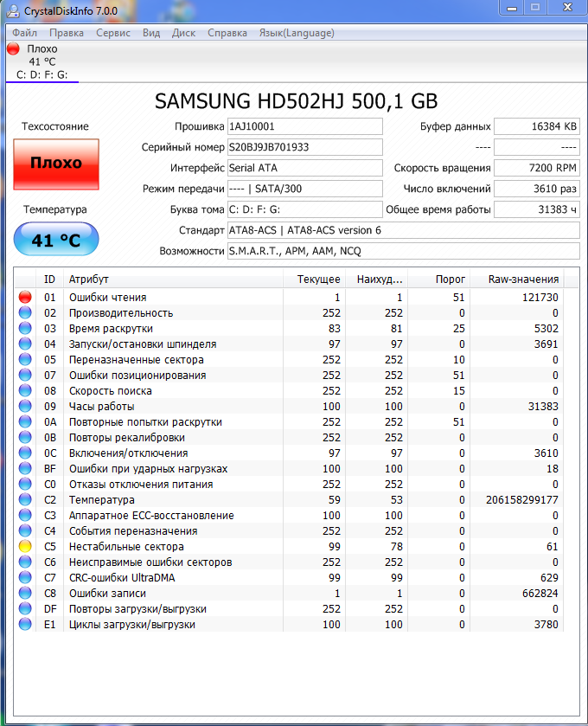
Task: Open the Правка menu
Action: 67,33
